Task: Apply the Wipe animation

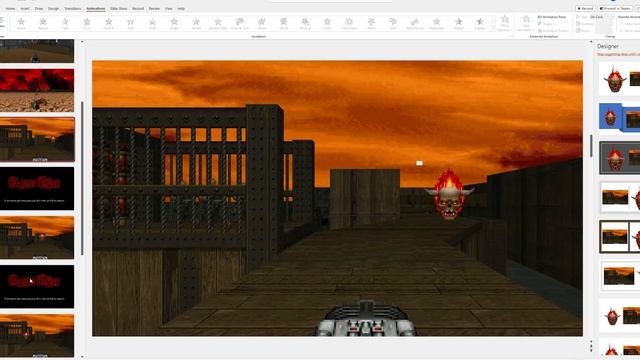Action: point(152,23)
